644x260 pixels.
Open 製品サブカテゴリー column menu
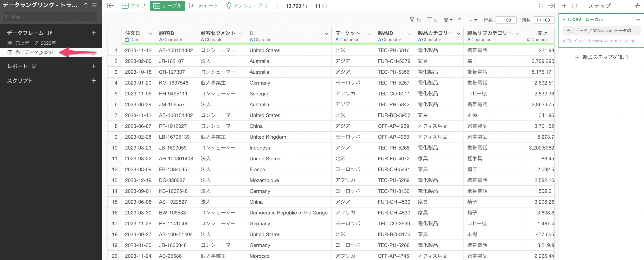[518, 33]
